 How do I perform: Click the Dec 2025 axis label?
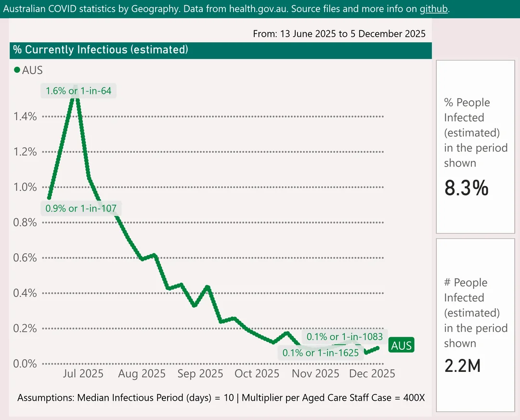tap(372, 374)
